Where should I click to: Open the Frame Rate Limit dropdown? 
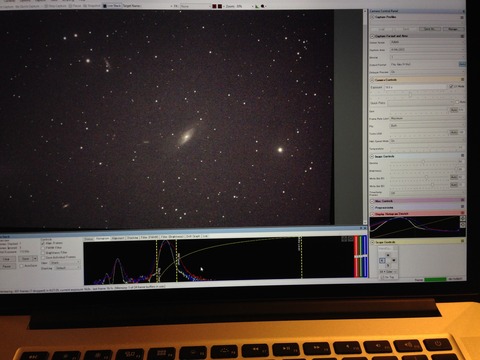point(427,118)
